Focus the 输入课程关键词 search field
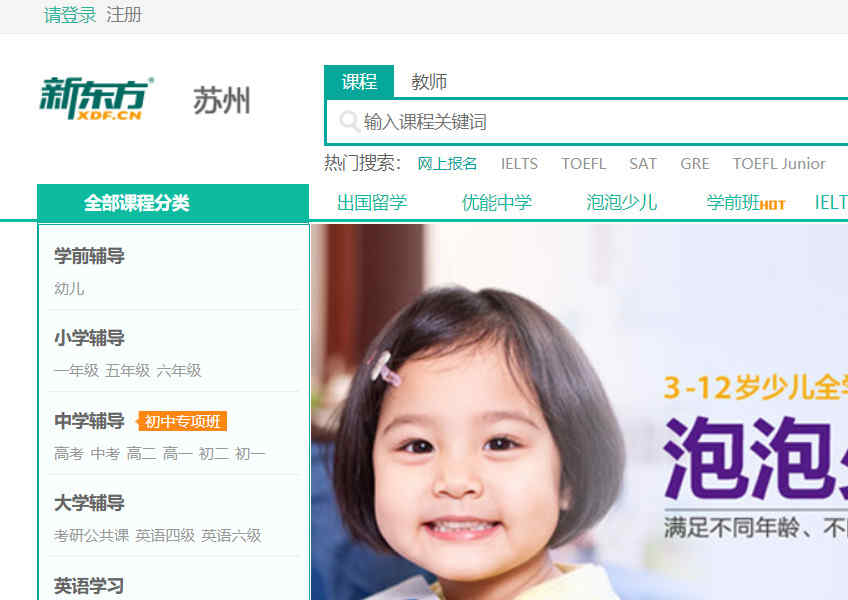Image resolution: width=848 pixels, height=600 pixels. (587, 122)
